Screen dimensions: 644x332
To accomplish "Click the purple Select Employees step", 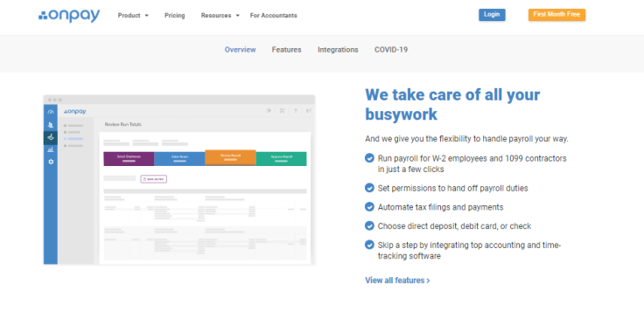I will coord(129,159).
